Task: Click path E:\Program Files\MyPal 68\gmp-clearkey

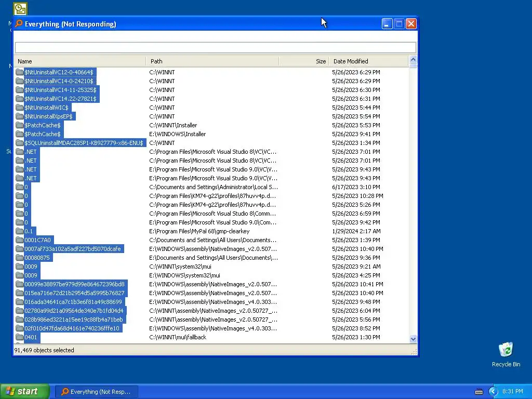Action: point(199,231)
